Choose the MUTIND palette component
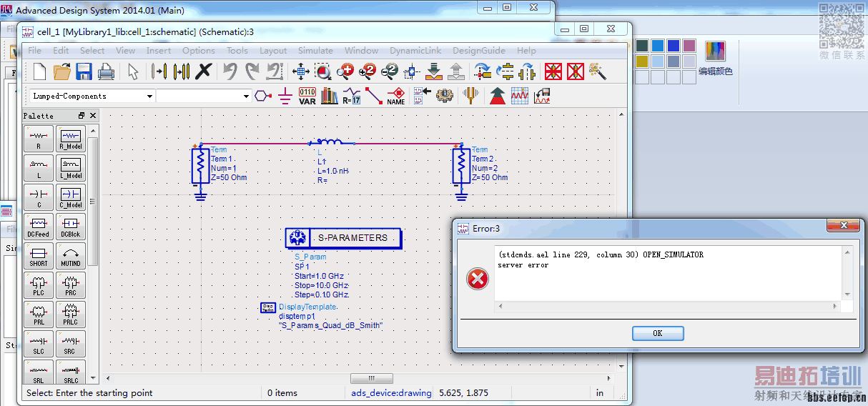The image size is (868, 406). [71, 256]
